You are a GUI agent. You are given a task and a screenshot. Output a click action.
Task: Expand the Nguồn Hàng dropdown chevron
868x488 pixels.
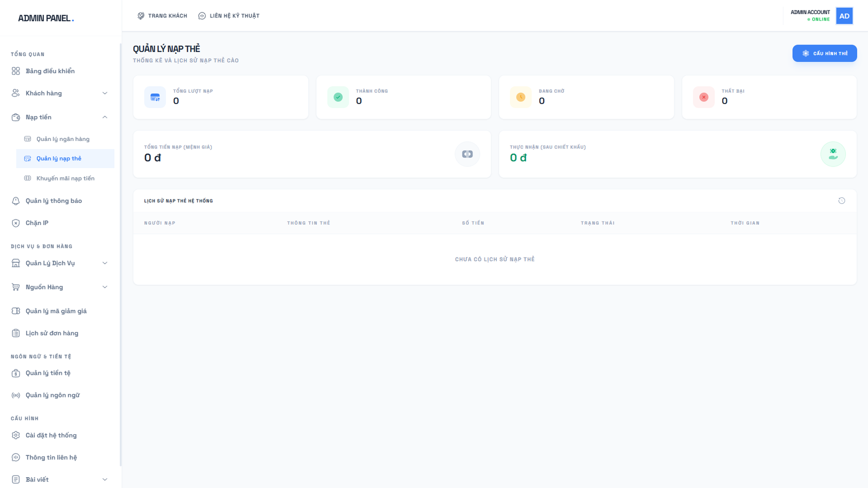pos(105,287)
